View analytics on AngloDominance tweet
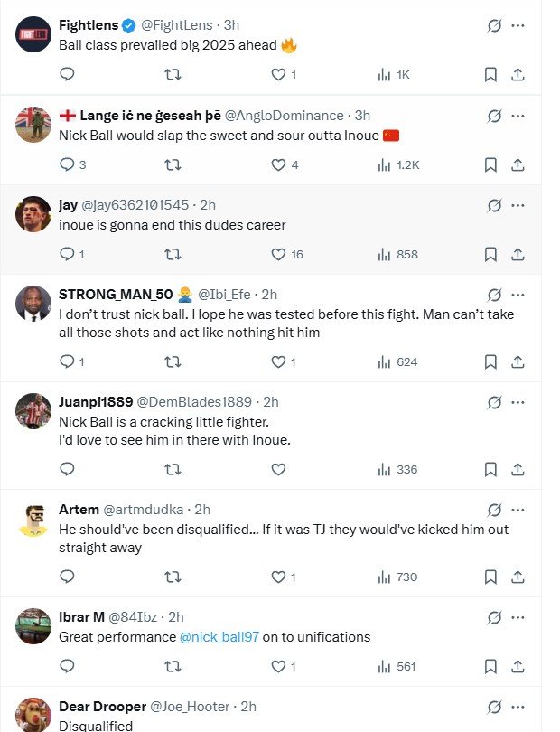560x732 pixels. [x=383, y=165]
